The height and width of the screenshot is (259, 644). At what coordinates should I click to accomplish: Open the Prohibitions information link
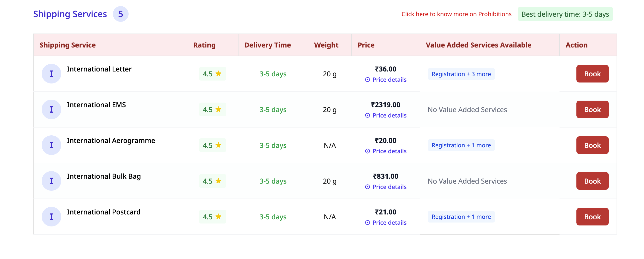(456, 14)
